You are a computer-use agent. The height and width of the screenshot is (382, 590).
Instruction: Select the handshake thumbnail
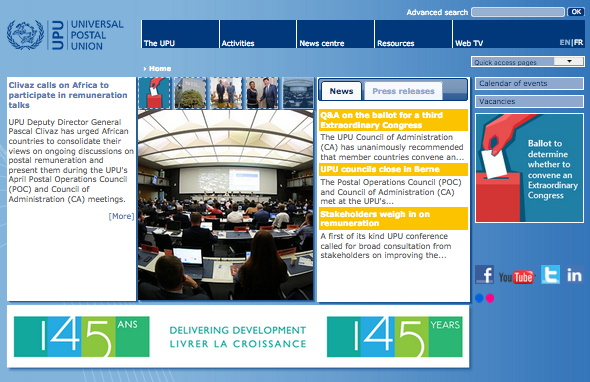tap(262, 93)
